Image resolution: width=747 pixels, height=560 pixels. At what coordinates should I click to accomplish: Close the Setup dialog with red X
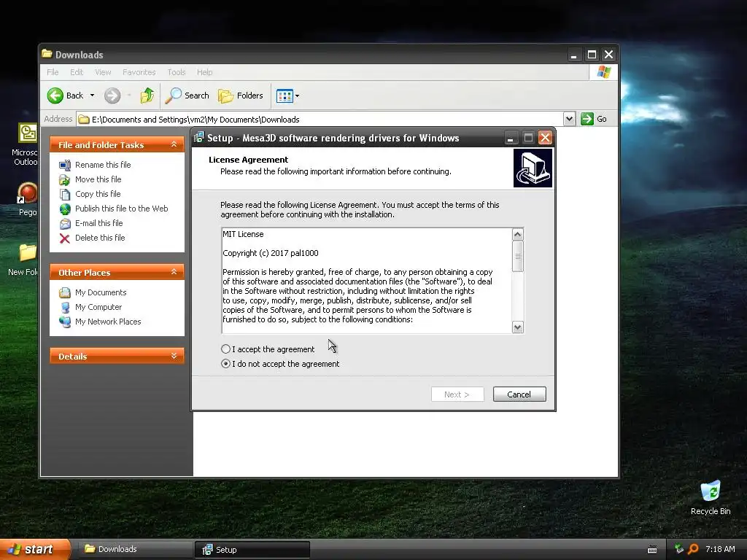point(546,138)
